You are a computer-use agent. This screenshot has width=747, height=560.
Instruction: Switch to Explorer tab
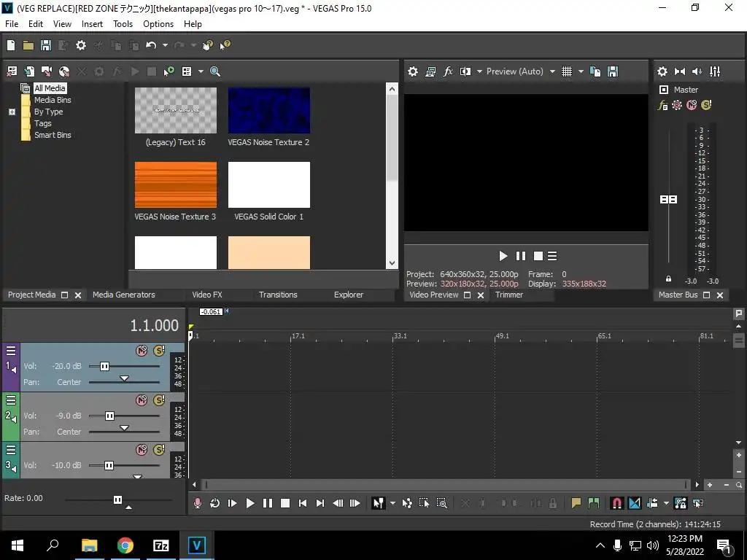point(348,295)
